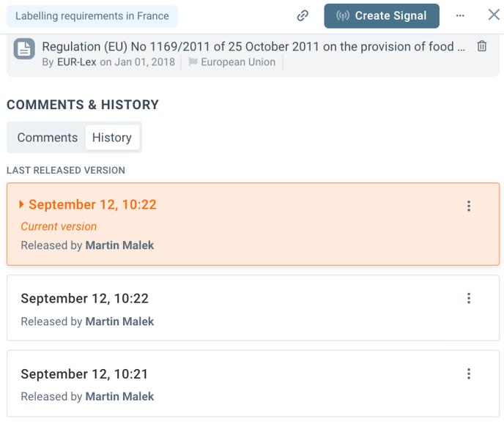The width and height of the screenshot is (504, 424).
Task: Click the EUR-Lex source name
Action: [77, 62]
